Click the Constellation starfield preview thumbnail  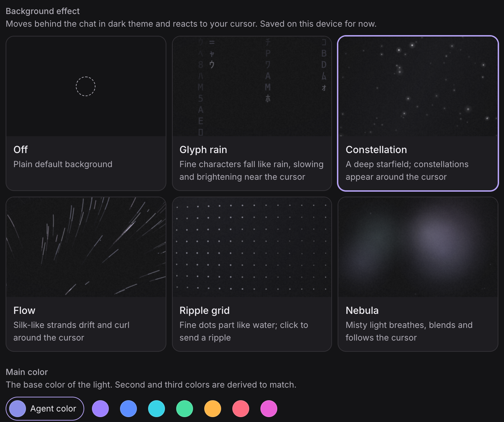tap(418, 86)
